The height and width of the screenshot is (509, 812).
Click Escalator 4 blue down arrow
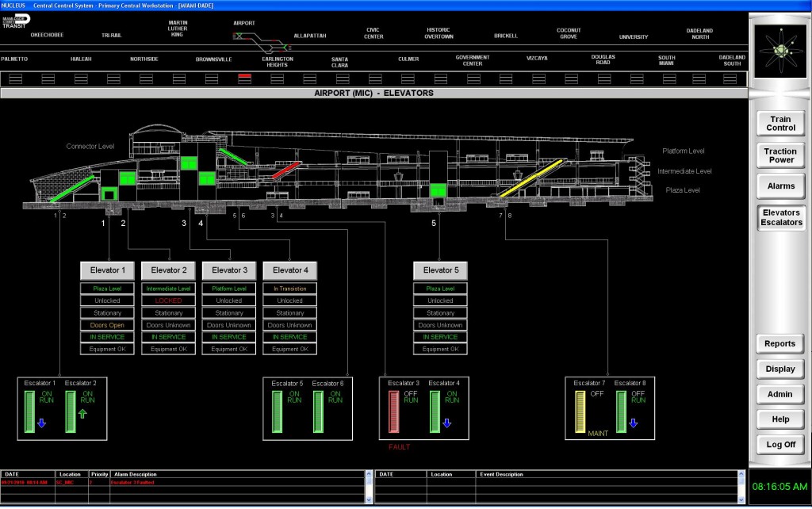point(446,423)
